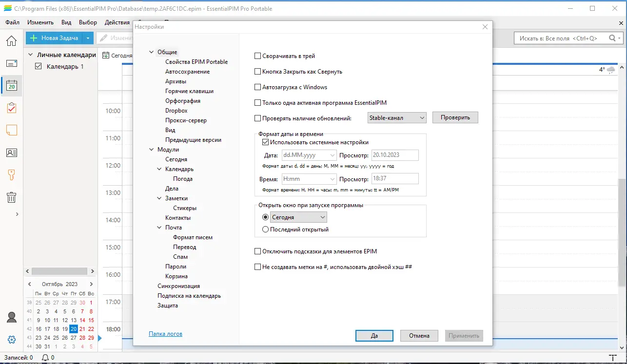The image size is (627, 364).
Task: Open the "Вид" menu
Action: point(66,22)
